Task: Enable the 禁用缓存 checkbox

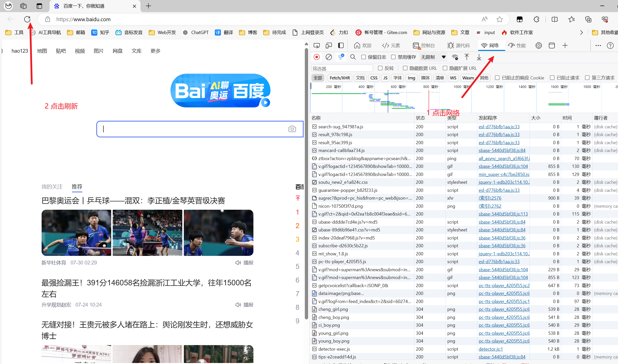Action: click(393, 57)
